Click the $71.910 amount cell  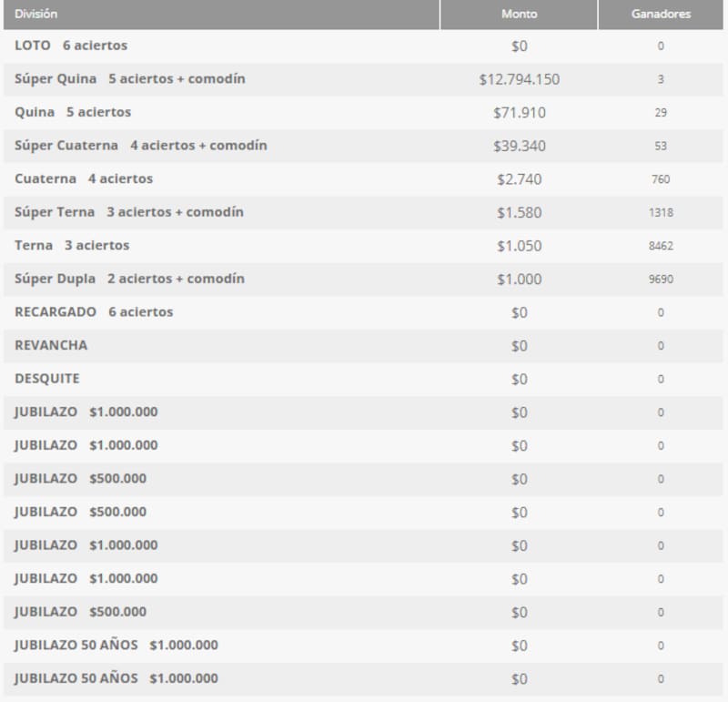519,113
